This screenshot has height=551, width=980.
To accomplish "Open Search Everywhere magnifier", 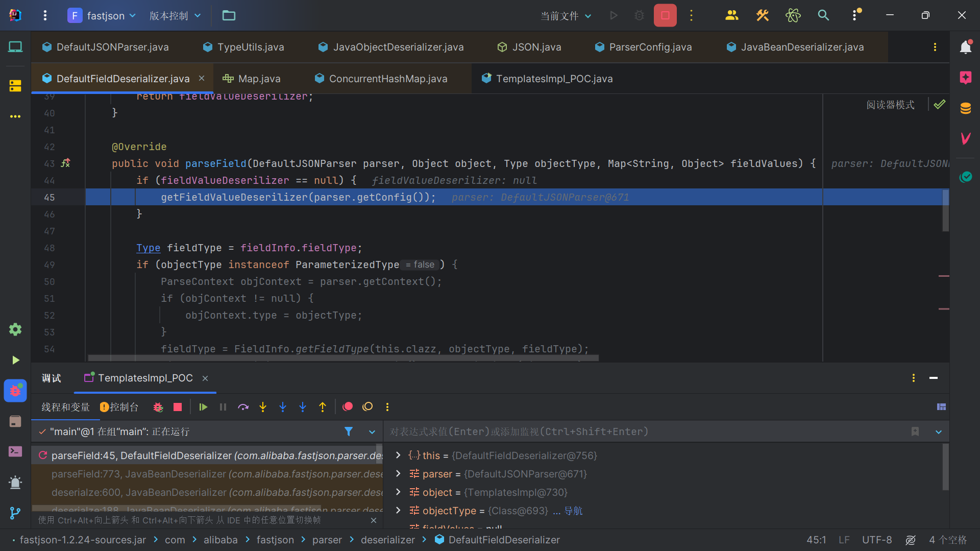I will [x=823, y=15].
